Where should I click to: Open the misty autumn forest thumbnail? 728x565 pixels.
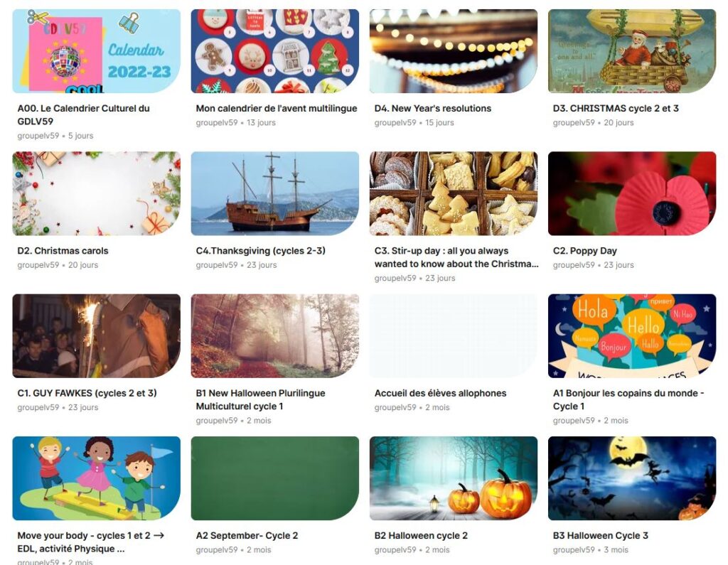coord(275,335)
